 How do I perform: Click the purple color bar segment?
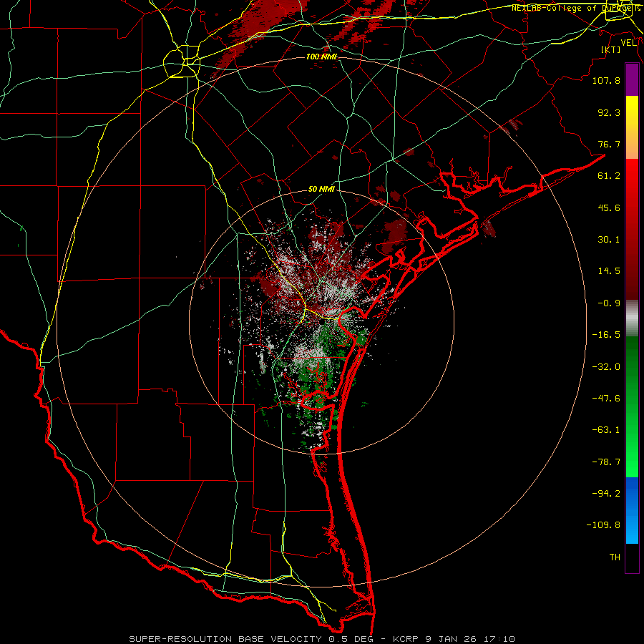click(x=632, y=80)
